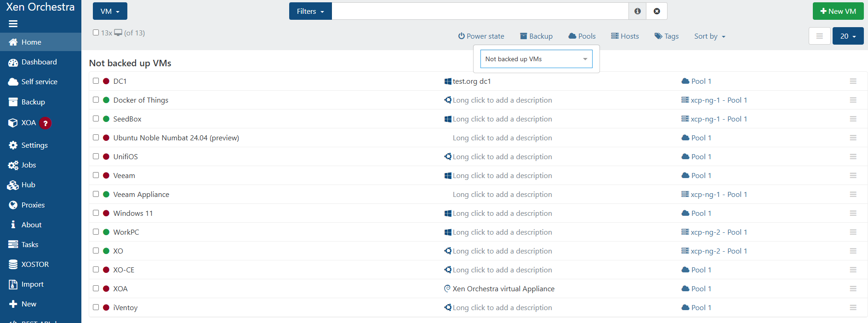Click the XOSTOR database icon in sidebar

pos(13,265)
